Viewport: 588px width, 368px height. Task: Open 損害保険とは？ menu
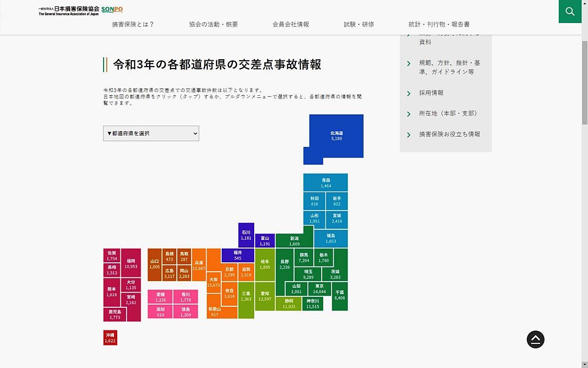point(133,25)
